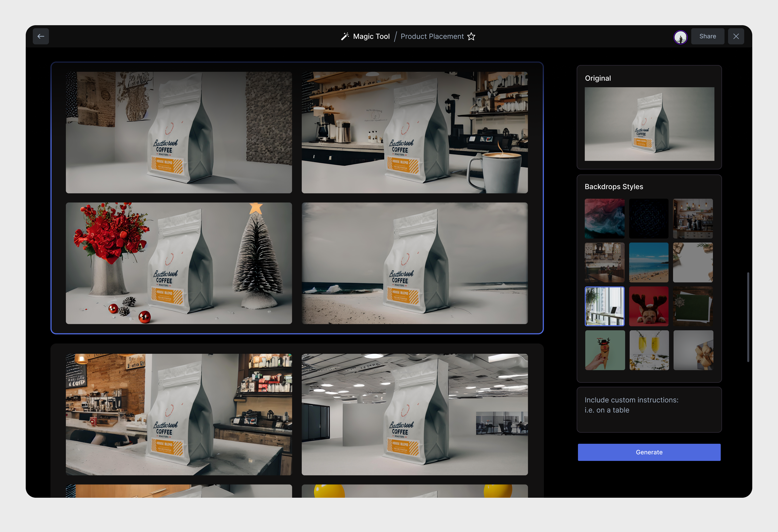Select the cafe interior with tables backdrop
778x532 pixels.
pos(605,263)
